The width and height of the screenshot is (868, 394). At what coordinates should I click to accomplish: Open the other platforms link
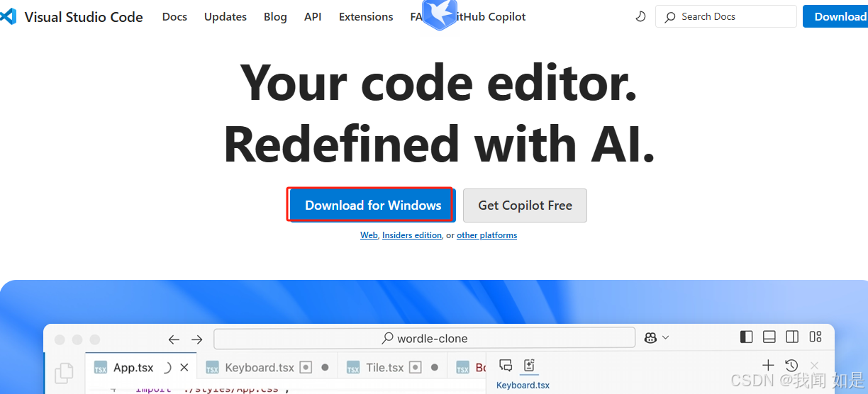click(x=486, y=235)
